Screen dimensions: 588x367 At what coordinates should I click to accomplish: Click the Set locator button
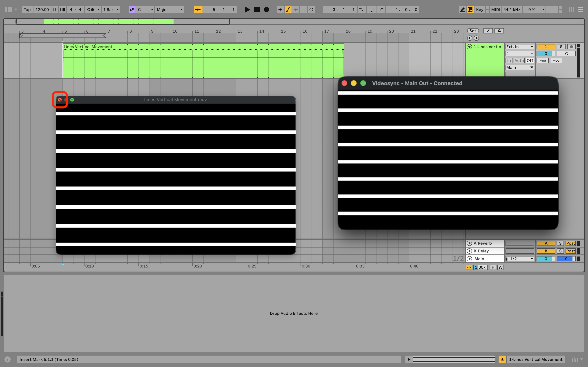(x=473, y=31)
